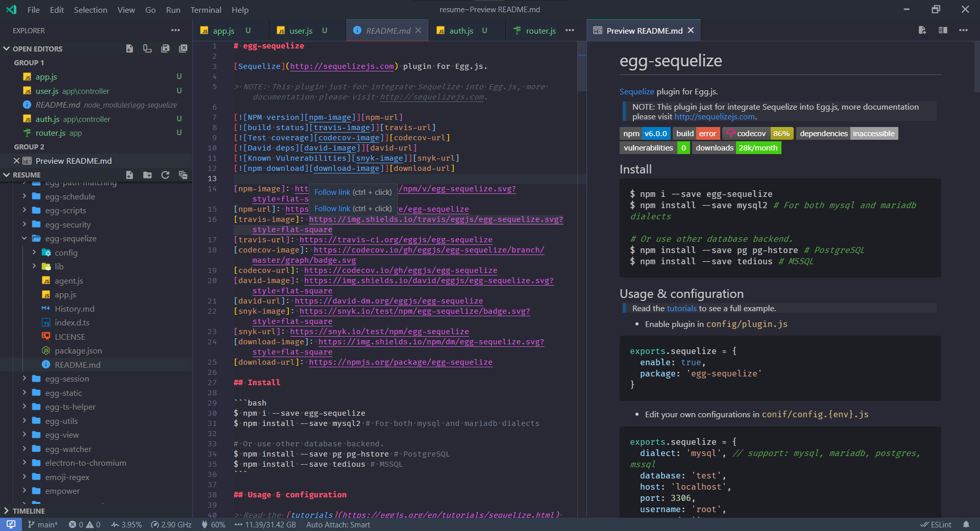This screenshot has width=980, height=531.
Task: Click Save All icon in Open Editors
Action: click(165, 48)
